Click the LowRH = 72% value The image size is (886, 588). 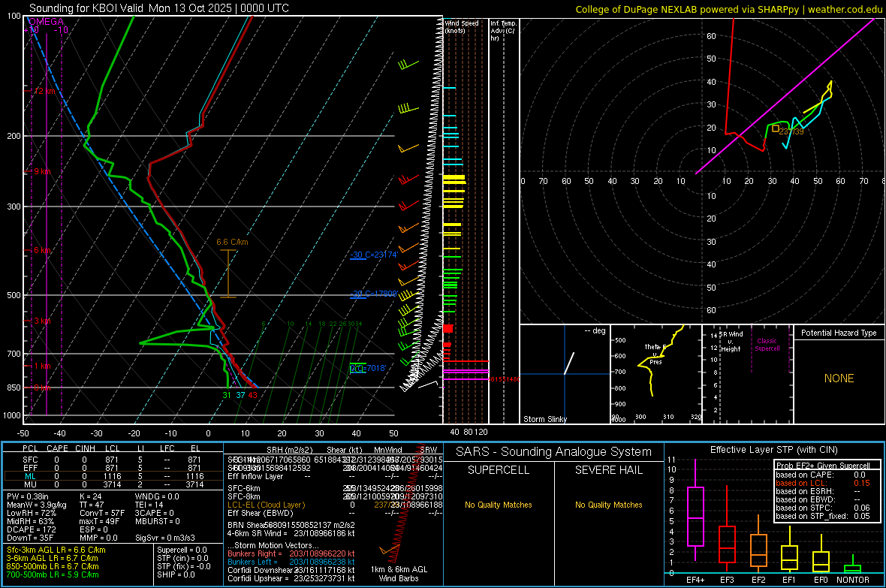point(32,513)
